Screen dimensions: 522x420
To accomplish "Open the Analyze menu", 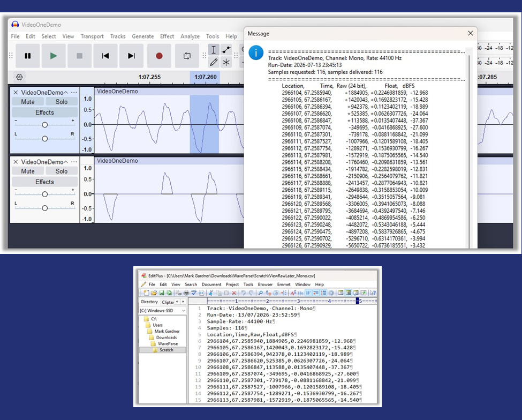I will coord(190,36).
